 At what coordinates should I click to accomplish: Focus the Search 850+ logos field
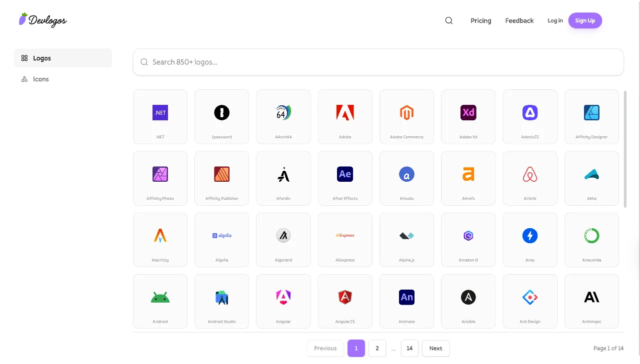click(x=378, y=62)
